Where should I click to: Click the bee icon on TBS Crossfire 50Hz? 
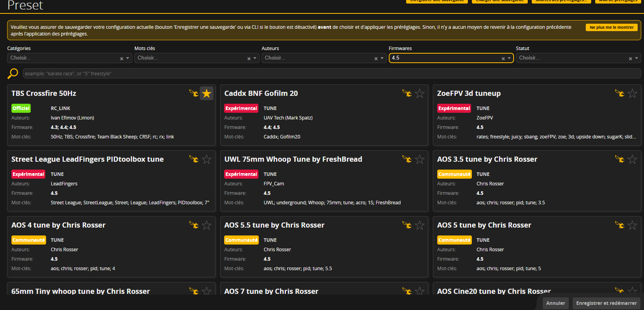[x=193, y=93]
